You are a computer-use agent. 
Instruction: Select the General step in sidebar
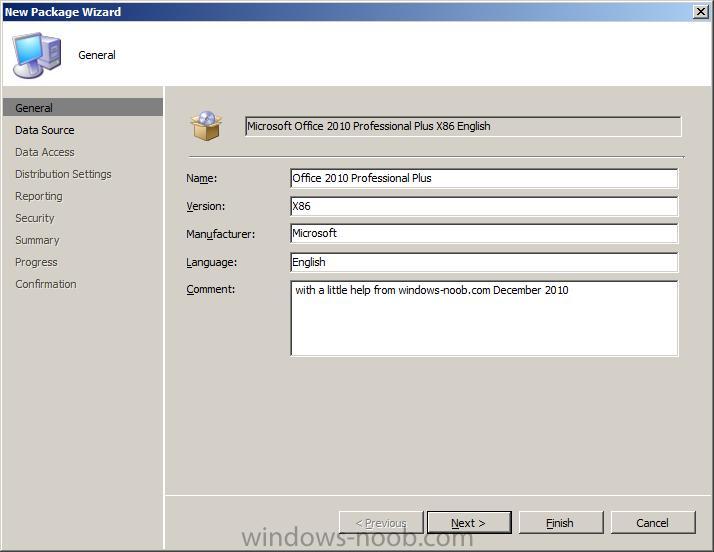(x=82, y=108)
